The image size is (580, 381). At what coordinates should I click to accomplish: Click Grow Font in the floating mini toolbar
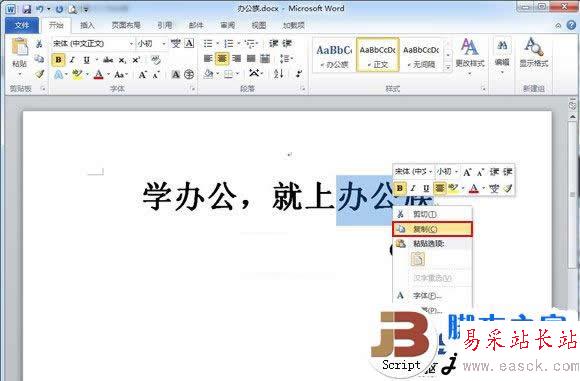tap(467, 172)
